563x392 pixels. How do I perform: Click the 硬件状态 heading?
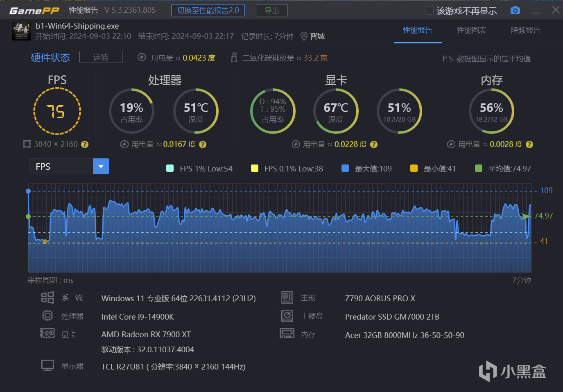[50, 57]
